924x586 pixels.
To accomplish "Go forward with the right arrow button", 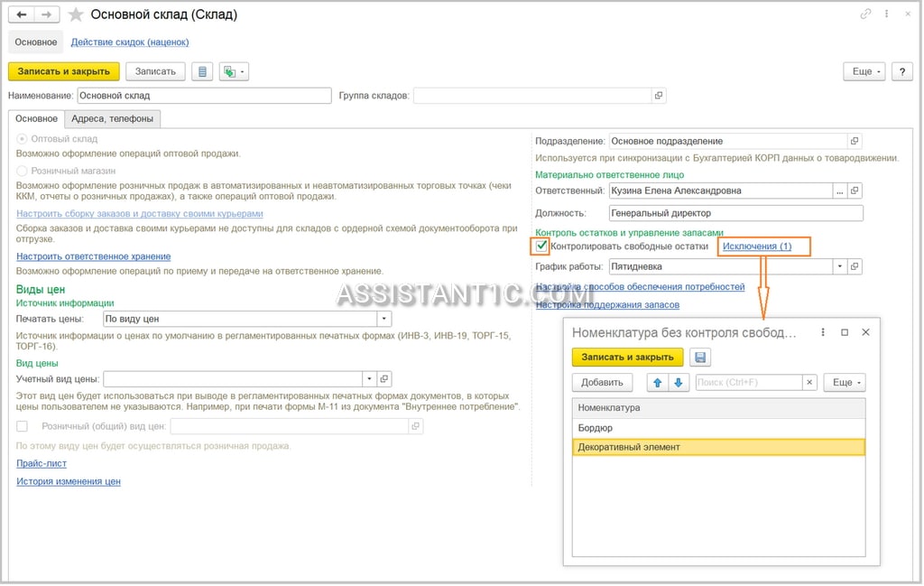I will pyautogui.click(x=47, y=14).
